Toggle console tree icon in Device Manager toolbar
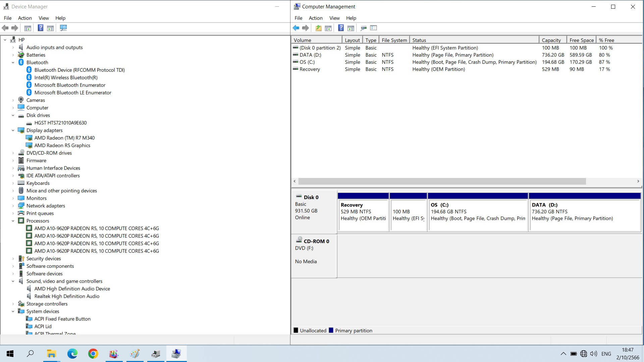 (x=28, y=28)
